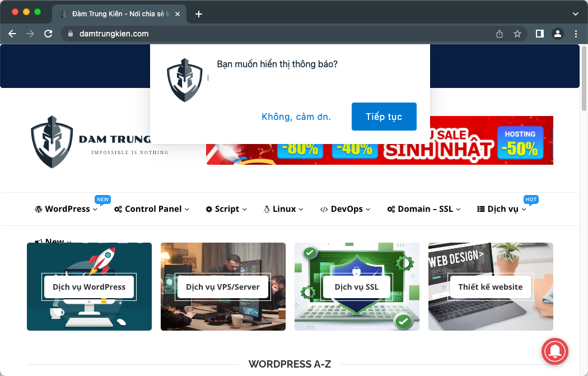Image resolution: width=588 pixels, height=376 pixels.
Task: Expand the Linux chevron arrow
Action: coord(301,210)
